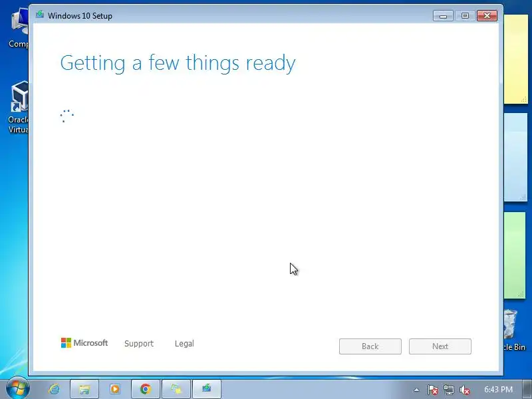This screenshot has width=532, height=399.
Task: Open Windows Media Player from the taskbar
Action: coord(114,389)
